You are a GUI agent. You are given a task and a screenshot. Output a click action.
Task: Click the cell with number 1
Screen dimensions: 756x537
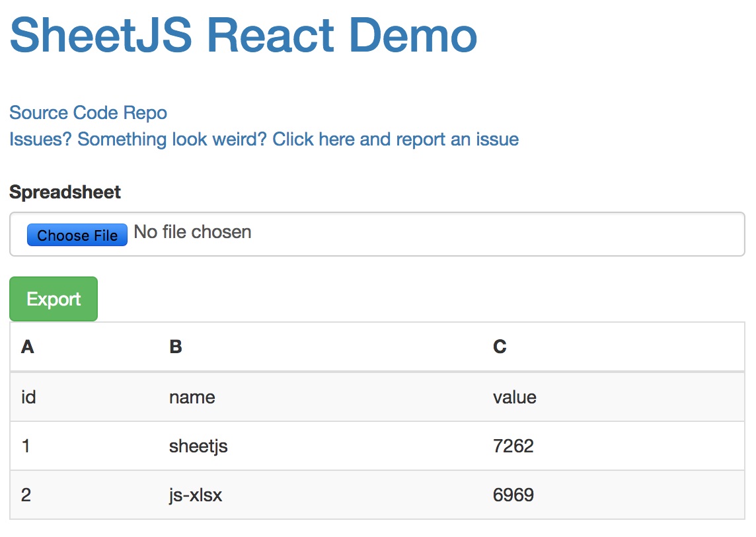click(x=26, y=446)
